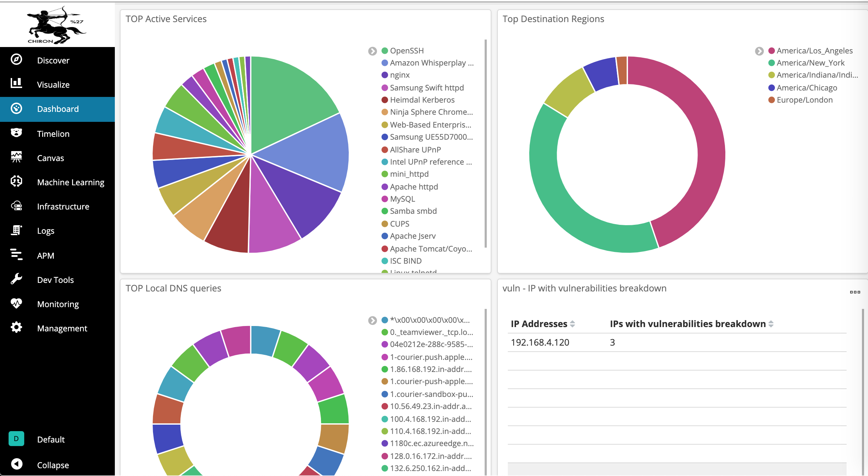Go to Monitoring menu item
Screen dimensions: 868x476
pyautogui.click(x=58, y=304)
